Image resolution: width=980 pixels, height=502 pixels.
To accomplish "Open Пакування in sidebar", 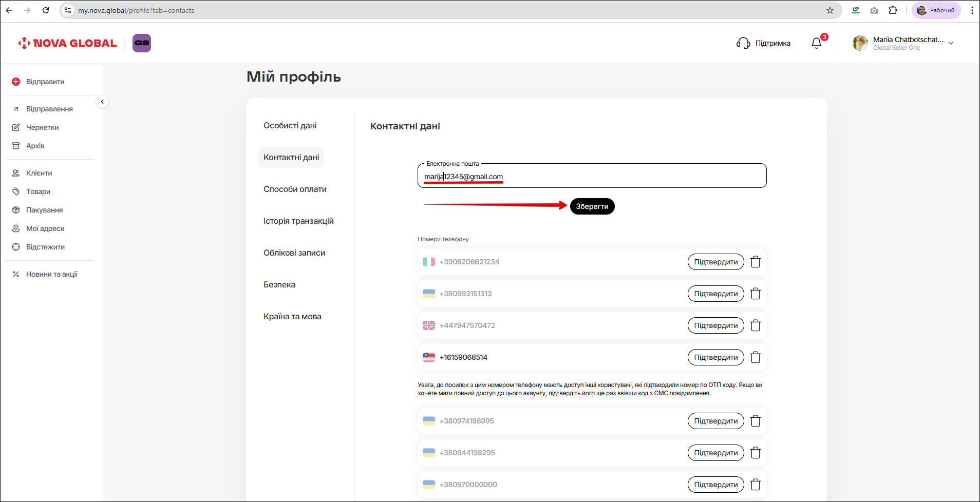I will click(x=44, y=210).
